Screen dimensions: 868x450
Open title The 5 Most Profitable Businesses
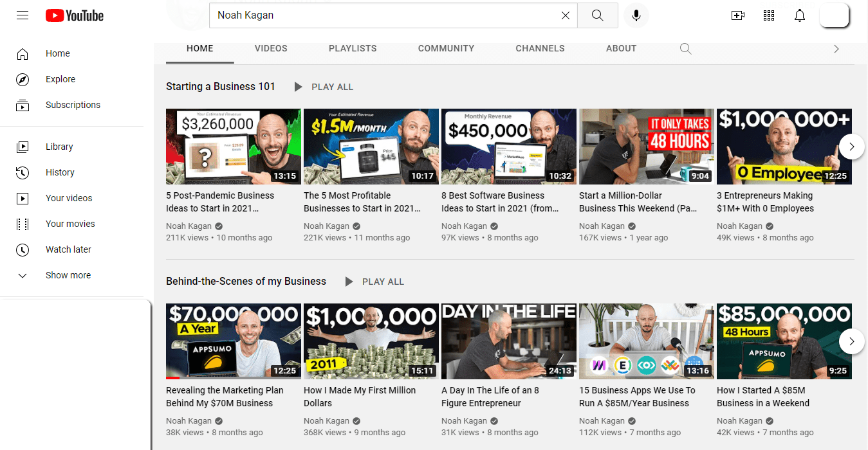point(362,202)
